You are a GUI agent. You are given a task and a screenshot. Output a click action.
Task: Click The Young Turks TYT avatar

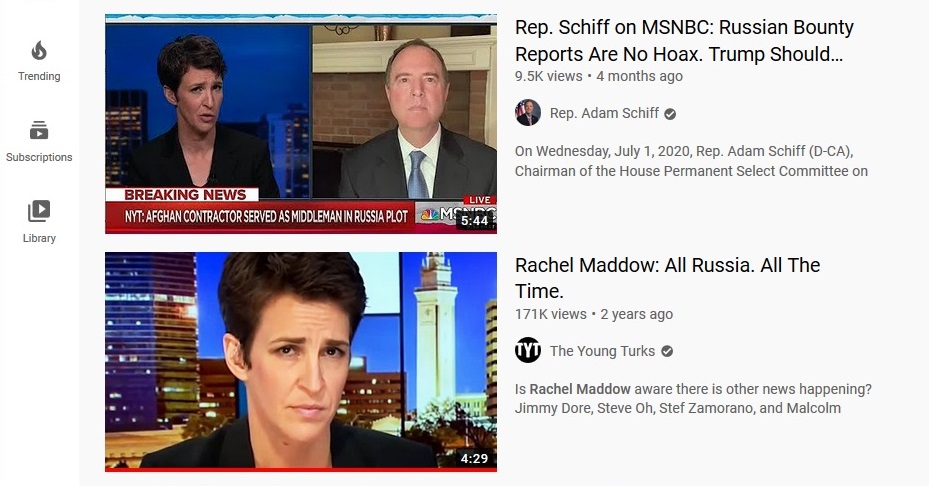[x=527, y=350]
